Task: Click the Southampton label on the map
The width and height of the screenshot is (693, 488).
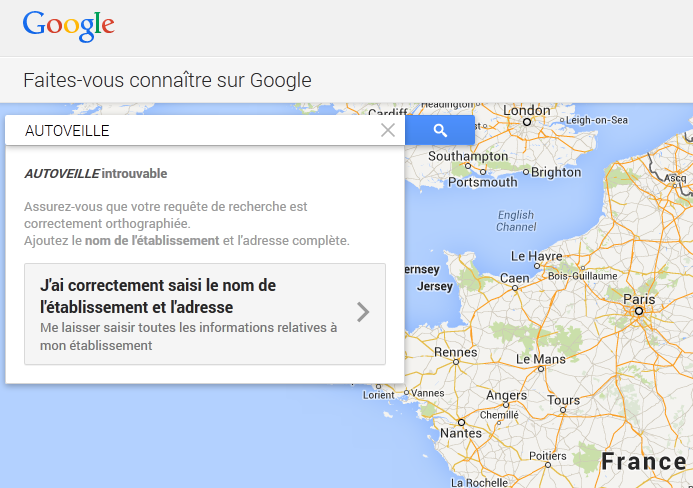Action: coord(468,157)
